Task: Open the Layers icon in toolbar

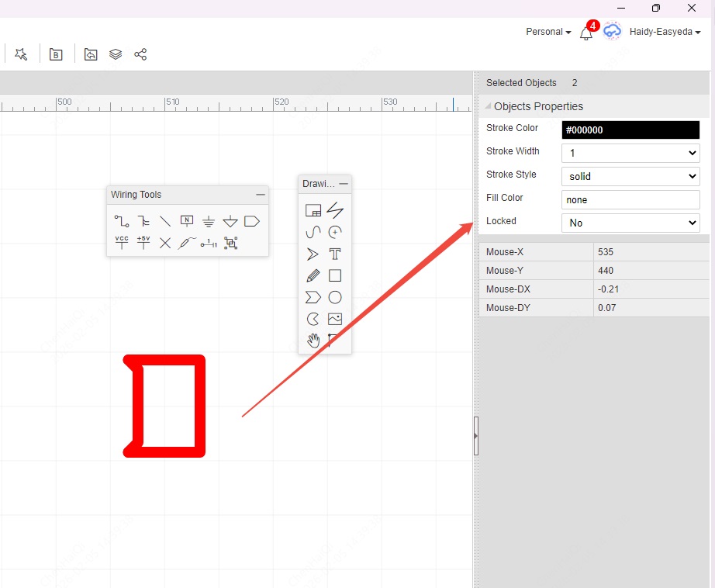Action: pyautogui.click(x=116, y=54)
